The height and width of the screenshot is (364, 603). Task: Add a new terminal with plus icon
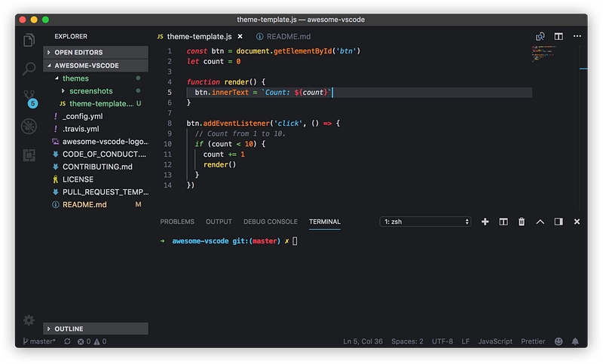pos(485,222)
